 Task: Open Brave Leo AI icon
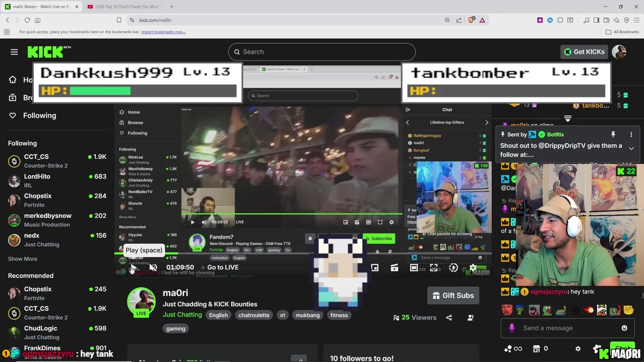point(616,20)
